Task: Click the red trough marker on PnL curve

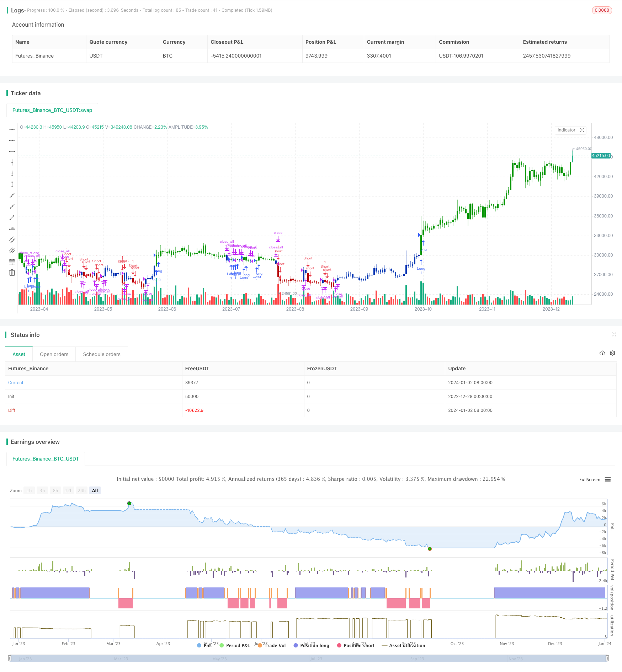Action: (430, 549)
